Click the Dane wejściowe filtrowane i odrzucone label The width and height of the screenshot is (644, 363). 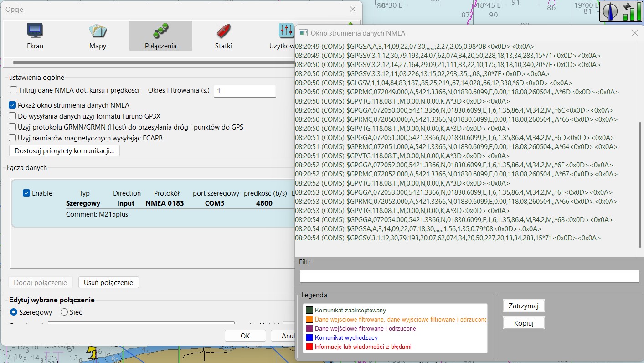click(x=366, y=329)
